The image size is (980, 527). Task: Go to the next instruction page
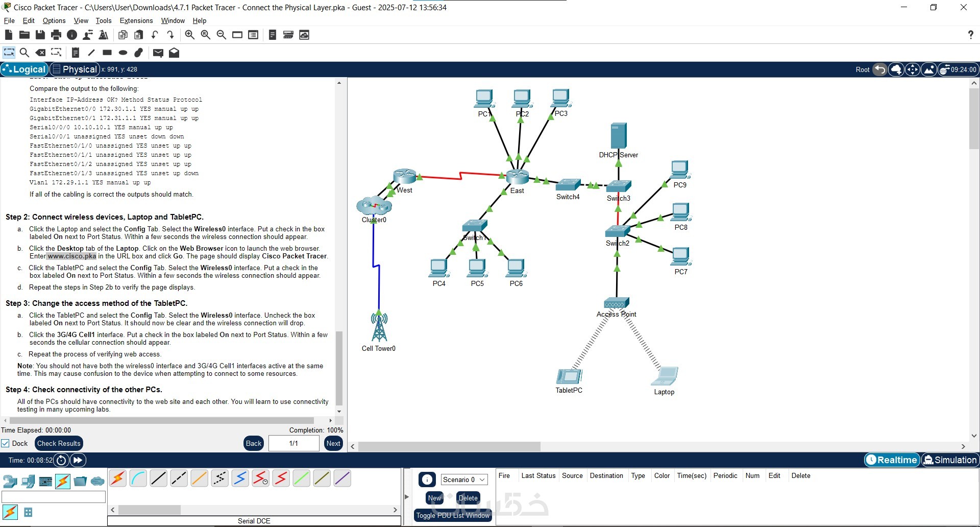tap(333, 443)
